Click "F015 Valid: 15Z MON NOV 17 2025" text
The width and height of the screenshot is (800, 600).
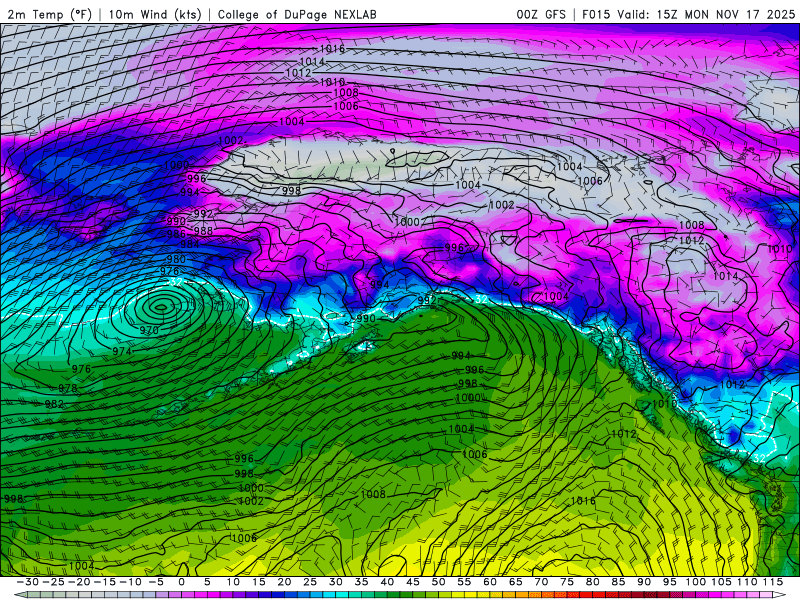pos(688,14)
